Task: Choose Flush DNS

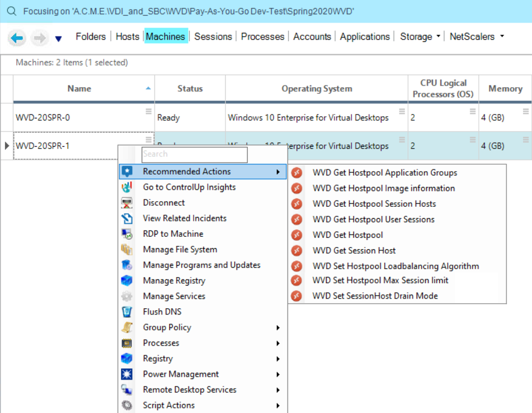Action: (x=162, y=312)
